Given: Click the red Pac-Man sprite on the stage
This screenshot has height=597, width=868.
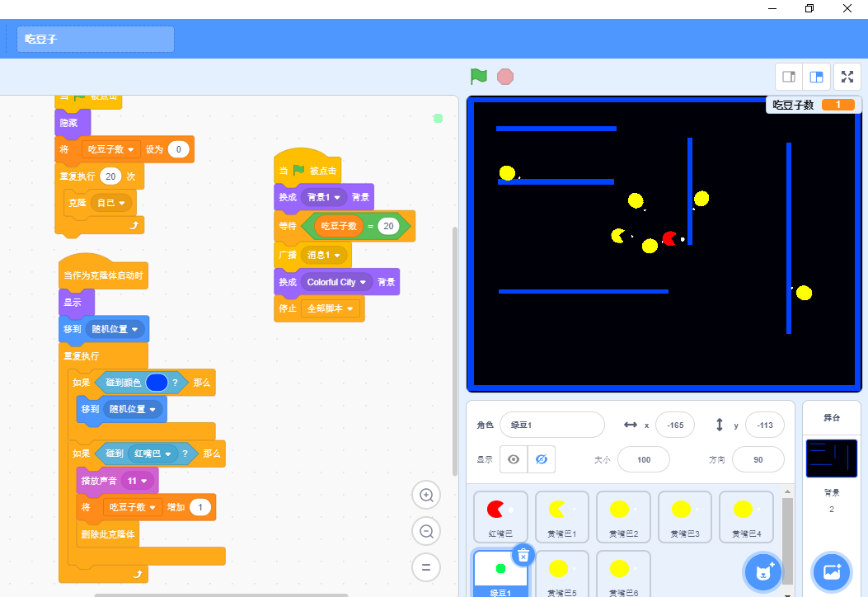Looking at the screenshot, I should click(669, 238).
